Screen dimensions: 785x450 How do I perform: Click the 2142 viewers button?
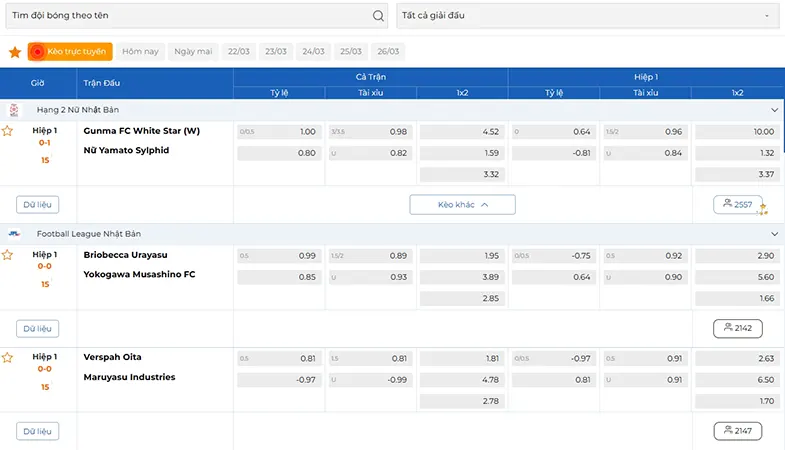(x=737, y=328)
